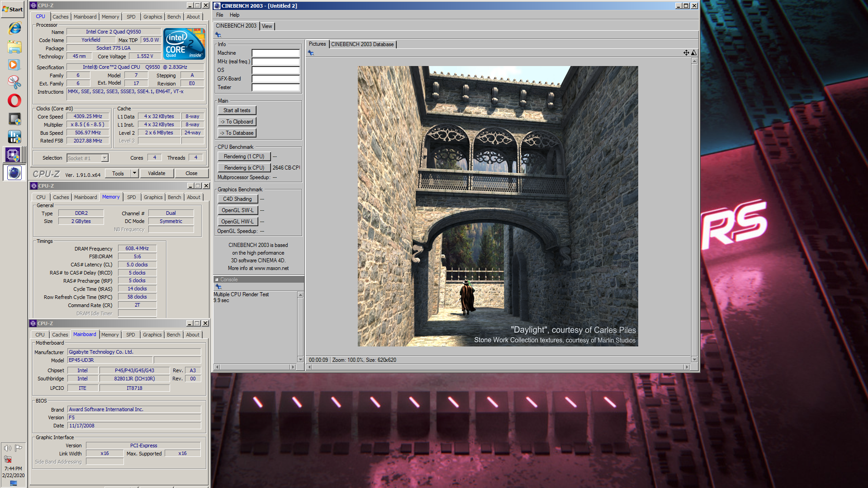Open the disconnected network tray icon
868x488 pixels.
8,459
